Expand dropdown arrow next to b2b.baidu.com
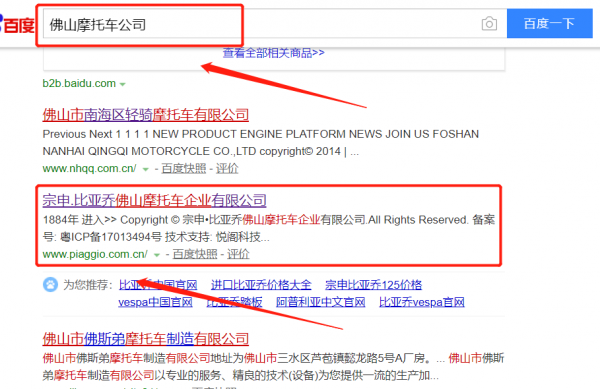 [x=122, y=84]
